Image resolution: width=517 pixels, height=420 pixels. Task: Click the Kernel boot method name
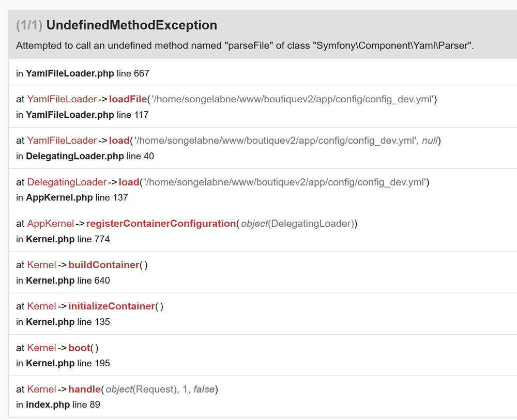click(x=79, y=348)
